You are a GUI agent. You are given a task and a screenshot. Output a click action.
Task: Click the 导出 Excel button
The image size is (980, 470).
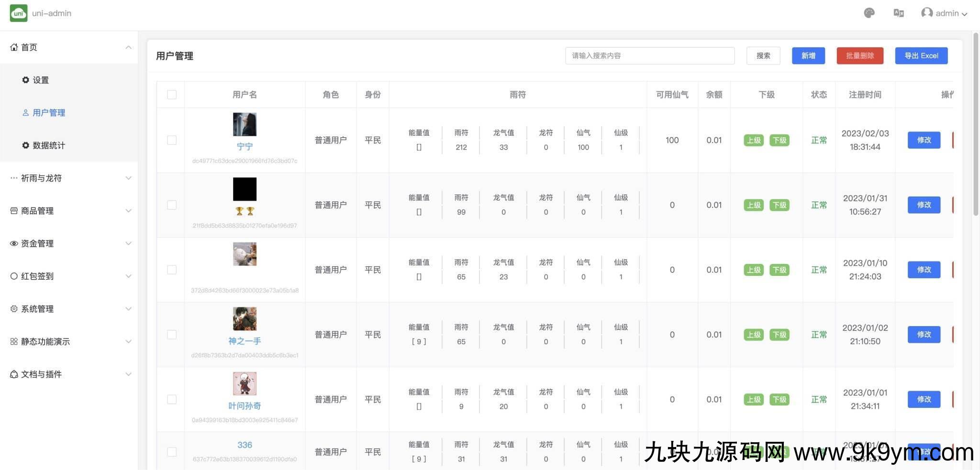(921, 55)
